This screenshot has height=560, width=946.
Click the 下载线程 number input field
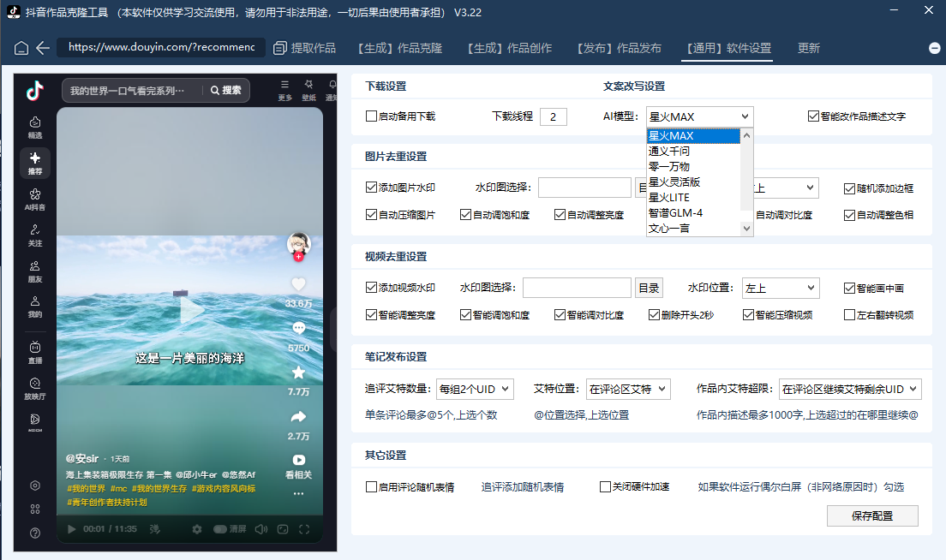pos(553,116)
